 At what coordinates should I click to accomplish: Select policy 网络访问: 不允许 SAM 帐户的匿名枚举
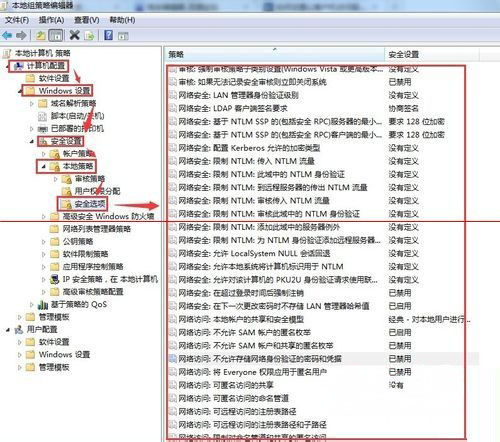(245, 332)
